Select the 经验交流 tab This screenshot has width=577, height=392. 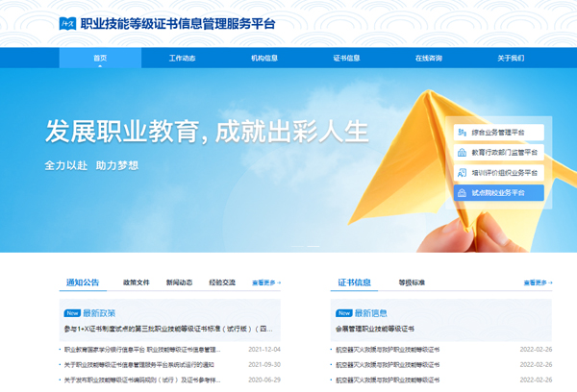[x=222, y=283]
